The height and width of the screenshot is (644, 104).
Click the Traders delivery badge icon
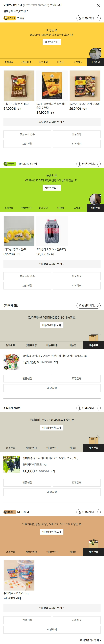[x=10, y=164]
